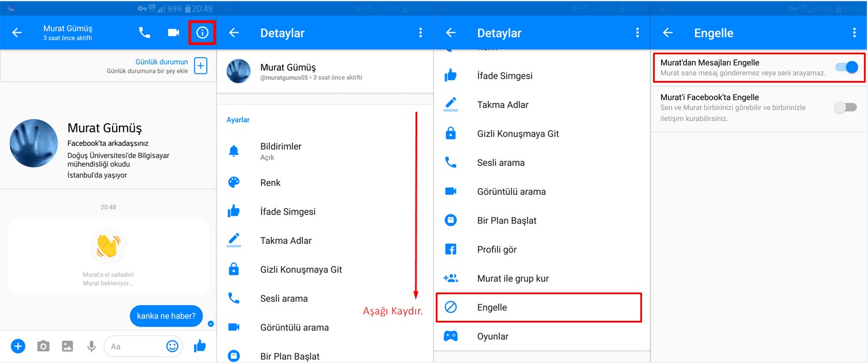Send thumbs-up beside the message field
Viewport: 868px width, 363px height.
200,346
